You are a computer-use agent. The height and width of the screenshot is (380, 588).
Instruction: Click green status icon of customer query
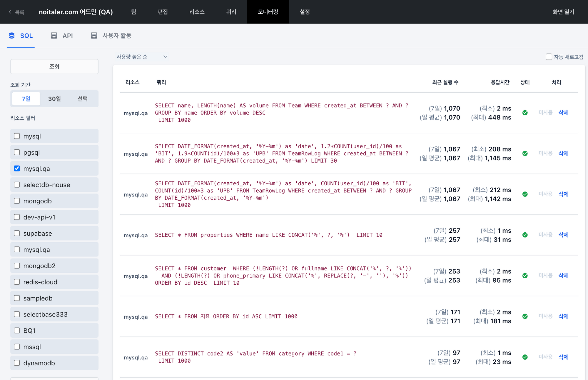coord(525,276)
